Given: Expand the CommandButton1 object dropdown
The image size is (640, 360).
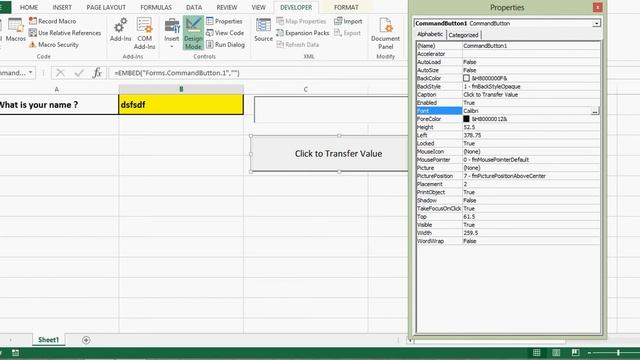Looking at the screenshot, I should [x=596, y=23].
